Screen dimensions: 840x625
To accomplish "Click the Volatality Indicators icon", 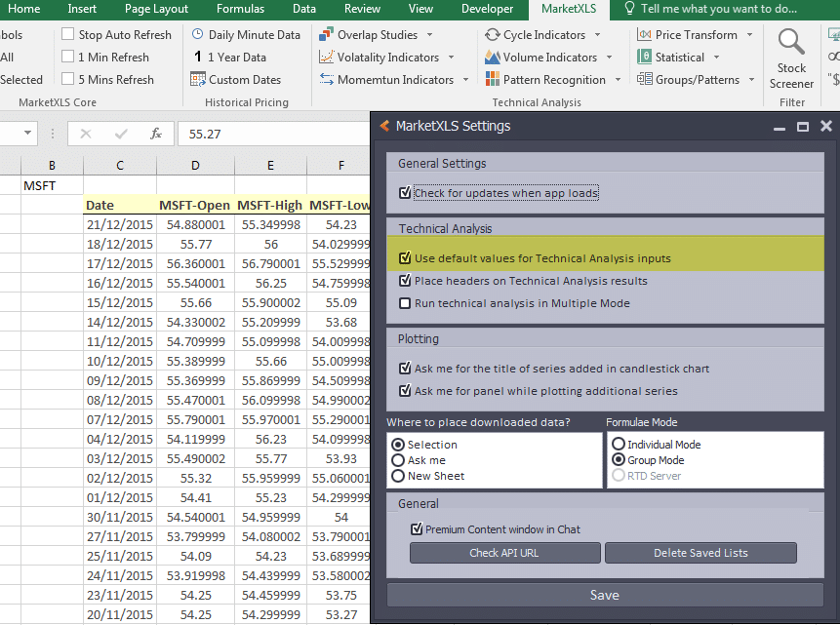I will pyautogui.click(x=326, y=57).
